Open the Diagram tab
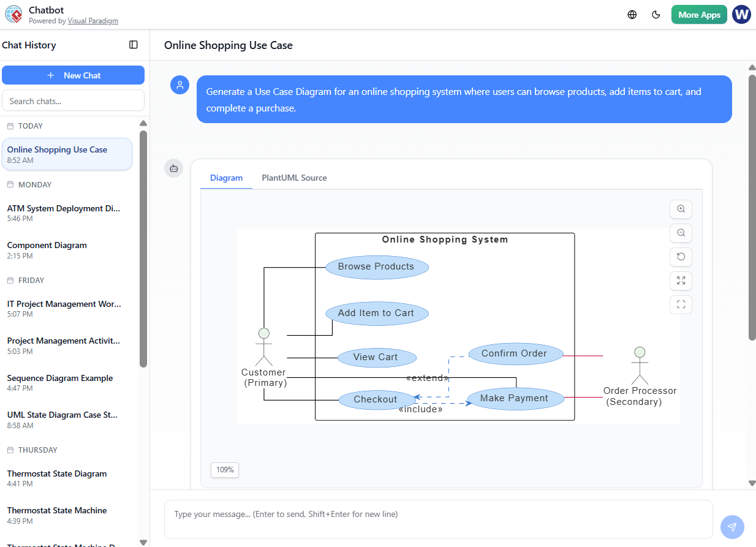This screenshot has height=547, width=756. pyautogui.click(x=226, y=178)
